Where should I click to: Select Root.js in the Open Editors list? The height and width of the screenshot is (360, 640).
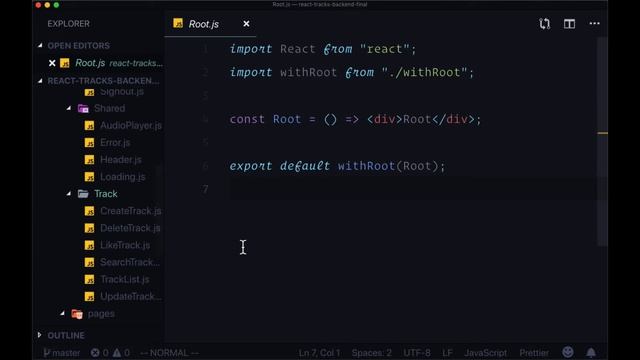90,63
